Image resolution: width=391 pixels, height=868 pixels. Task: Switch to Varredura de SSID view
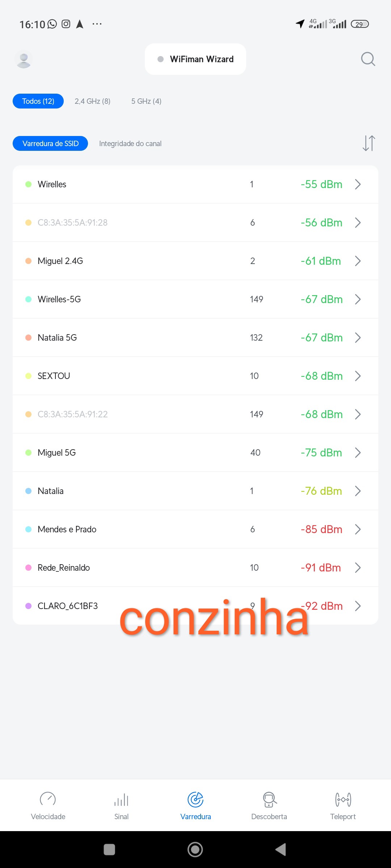click(x=50, y=144)
